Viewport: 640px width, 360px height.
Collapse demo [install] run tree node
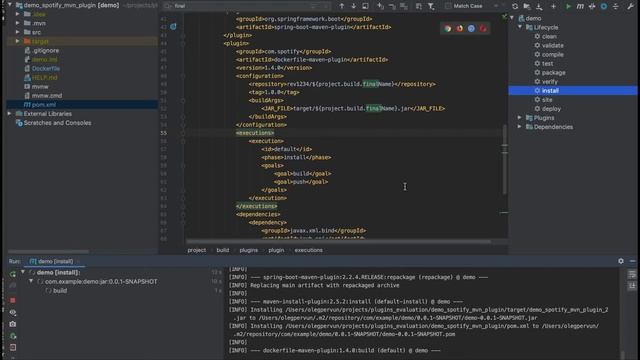23,272
